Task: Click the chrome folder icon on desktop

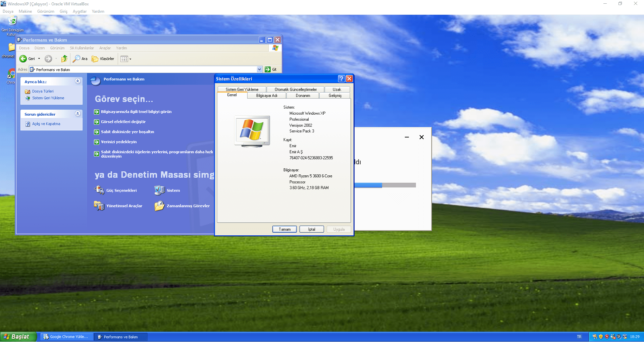Action: 12,47
